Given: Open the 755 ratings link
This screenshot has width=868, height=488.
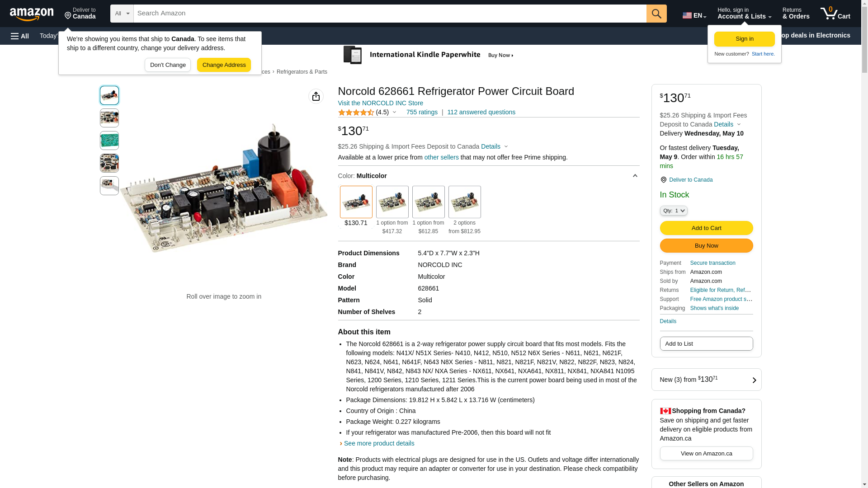Looking at the screenshot, I should point(422,112).
